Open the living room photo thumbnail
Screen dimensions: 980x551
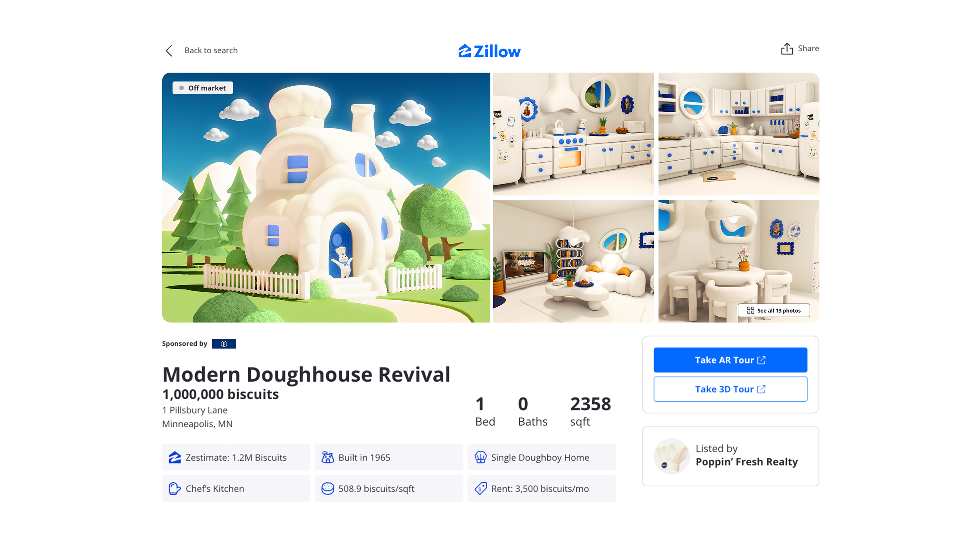[x=573, y=261]
